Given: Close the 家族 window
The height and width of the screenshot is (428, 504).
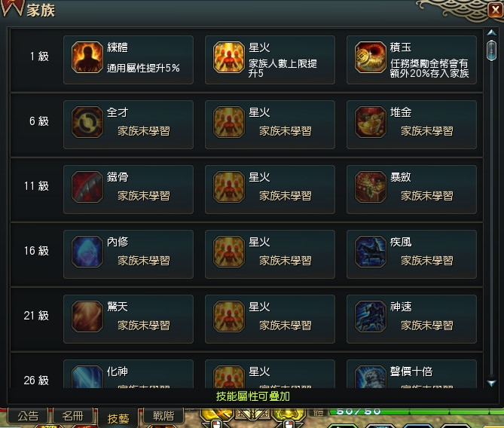Looking at the screenshot, I should tap(495, 10).
